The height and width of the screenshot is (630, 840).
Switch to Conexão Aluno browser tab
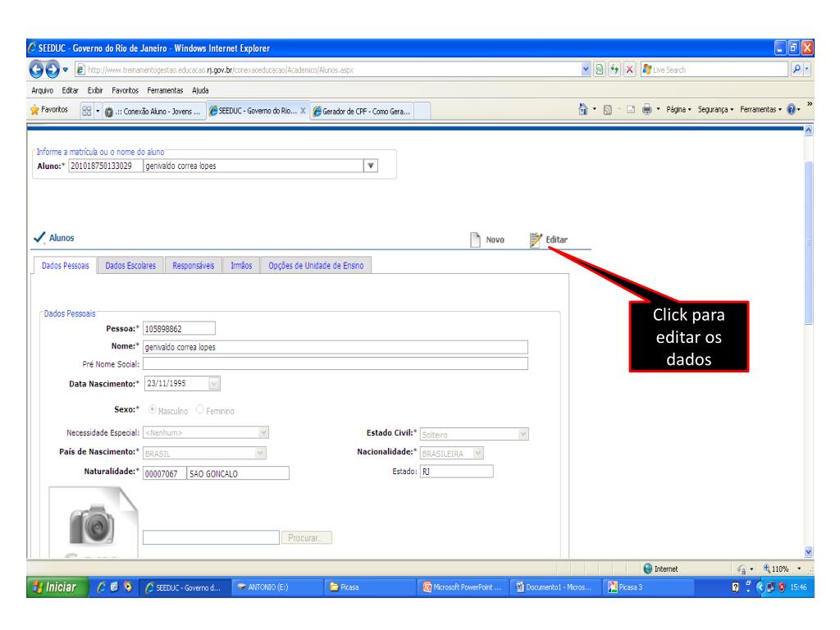pos(153,112)
